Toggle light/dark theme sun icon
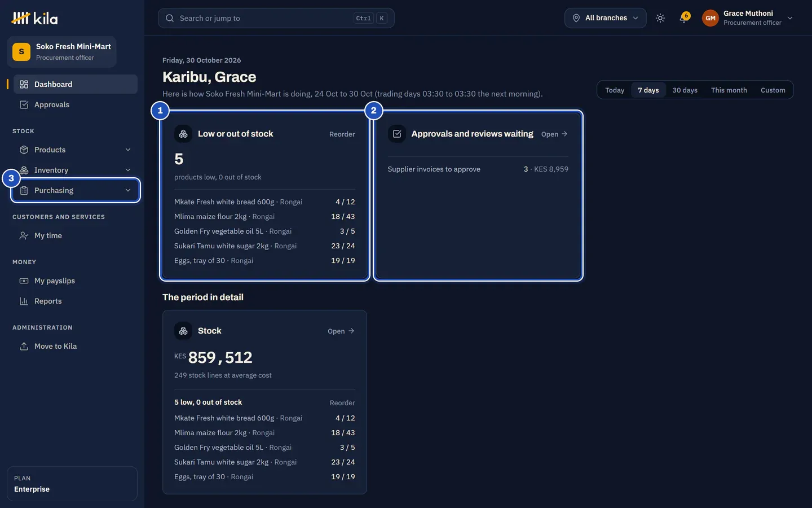The width and height of the screenshot is (812, 508). click(660, 18)
